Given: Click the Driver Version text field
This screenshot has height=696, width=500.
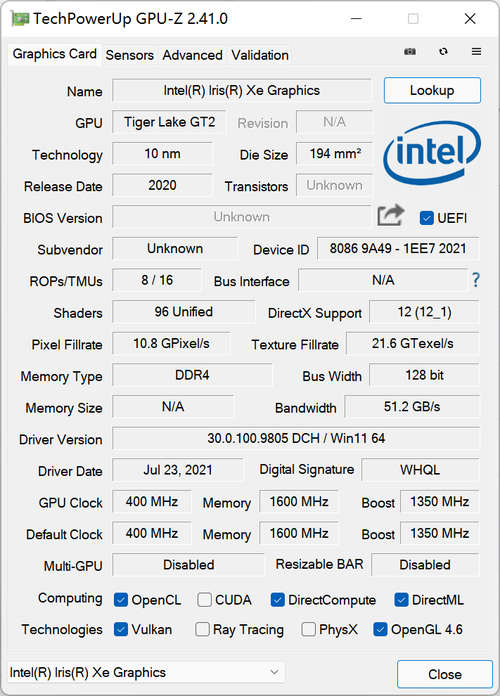Looking at the screenshot, I should click(x=296, y=439).
